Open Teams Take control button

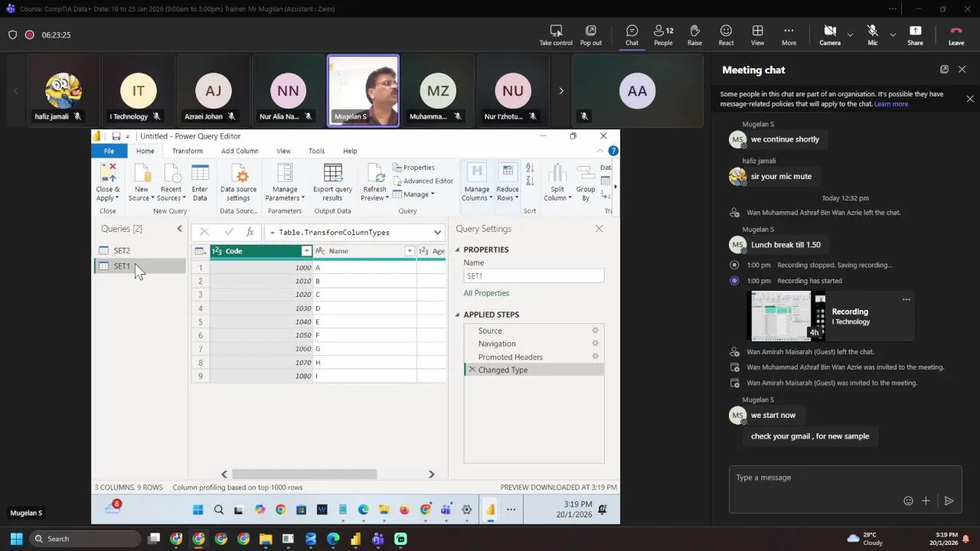click(556, 35)
